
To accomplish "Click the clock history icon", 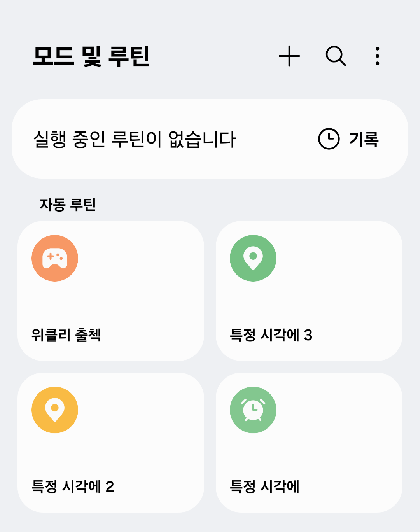I will tap(329, 139).
